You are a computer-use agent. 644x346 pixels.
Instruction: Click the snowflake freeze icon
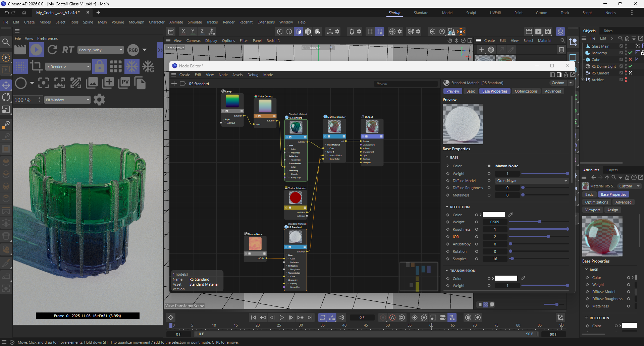(132, 66)
